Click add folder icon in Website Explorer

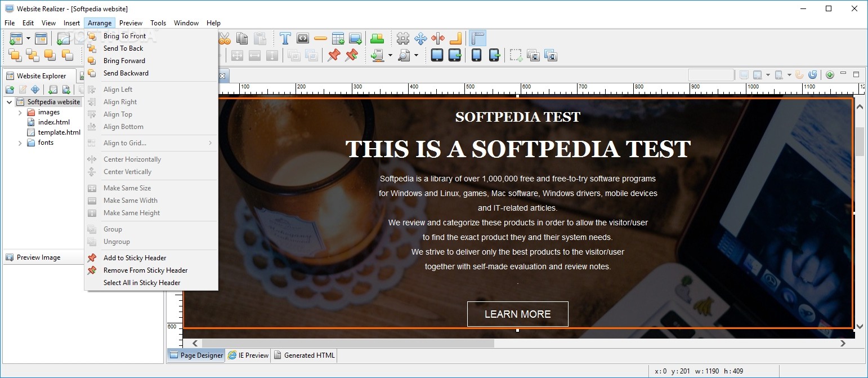click(10, 90)
